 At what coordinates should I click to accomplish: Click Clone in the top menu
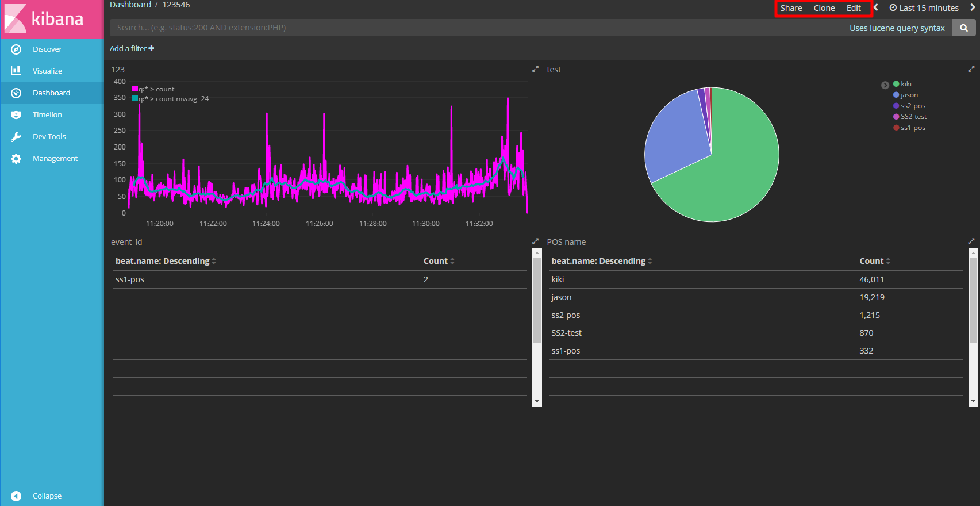[824, 8]
